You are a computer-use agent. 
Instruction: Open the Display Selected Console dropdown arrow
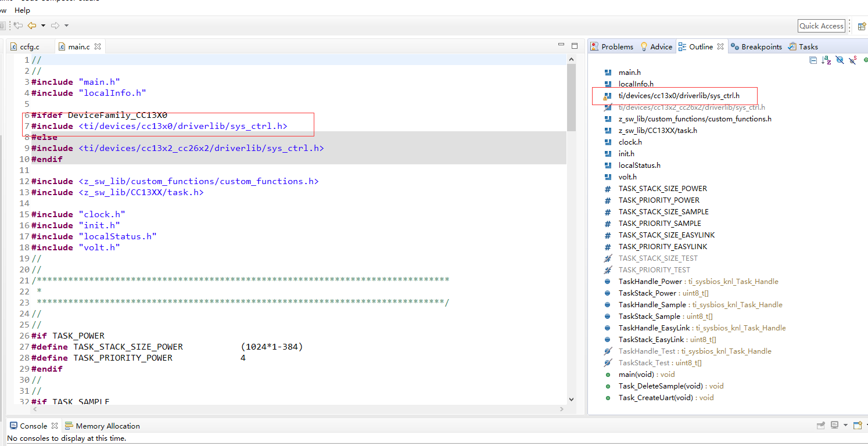click(845, 426)
